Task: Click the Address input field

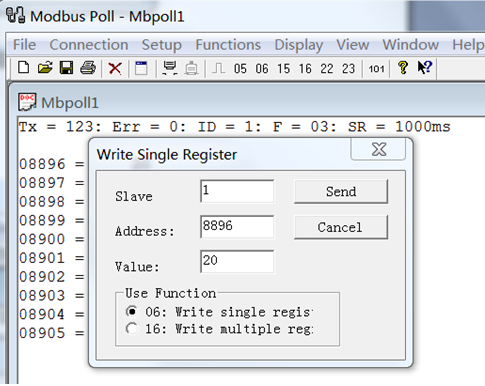Action: coord(237,227)
